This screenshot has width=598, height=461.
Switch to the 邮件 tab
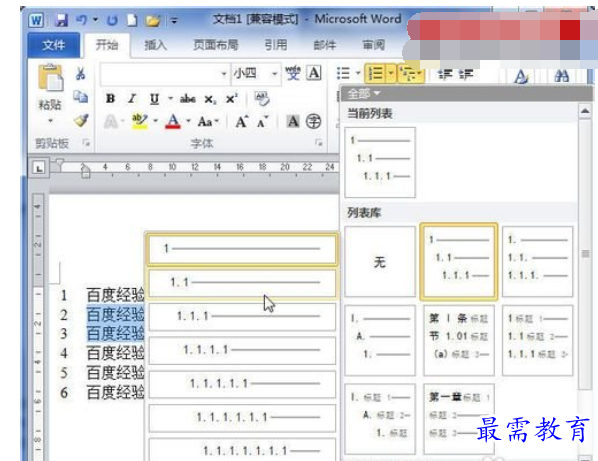coord(325,45)
